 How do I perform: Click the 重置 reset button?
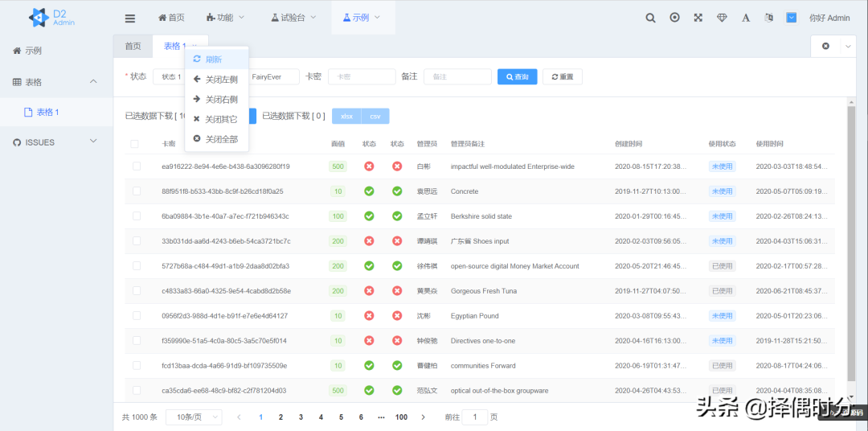[562, 76]
